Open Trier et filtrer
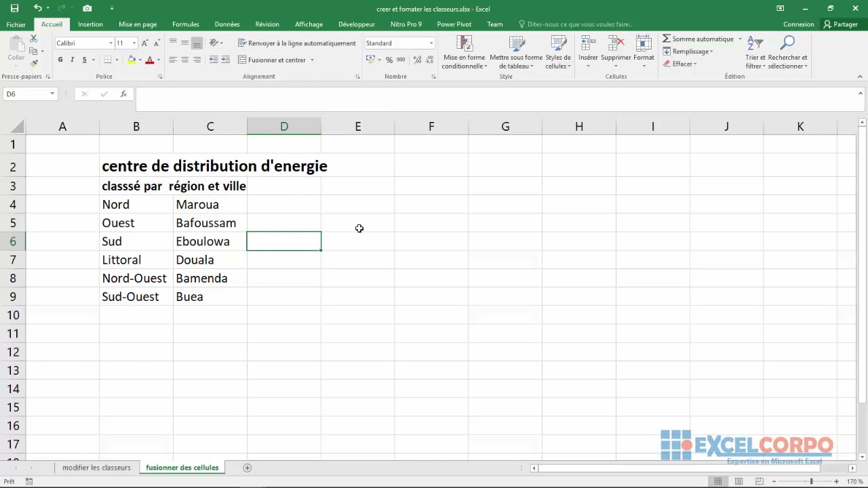868x488 pixels. coord(755,52)
